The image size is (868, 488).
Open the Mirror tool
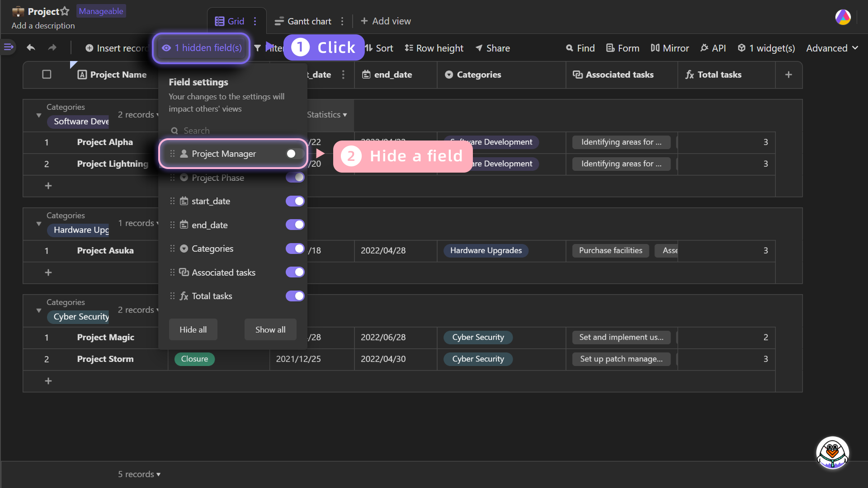coord(670,48)
